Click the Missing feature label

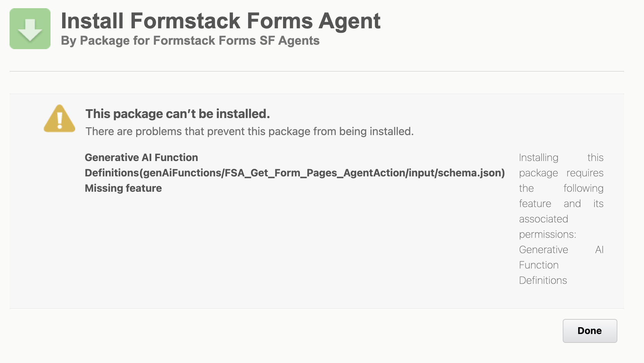point(123,188)
